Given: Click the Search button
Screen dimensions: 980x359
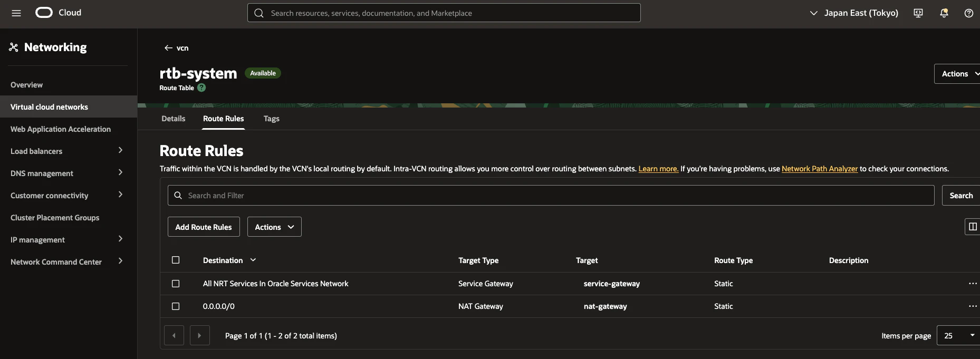Looking at the screenshot, I should (x=961, y=195).
